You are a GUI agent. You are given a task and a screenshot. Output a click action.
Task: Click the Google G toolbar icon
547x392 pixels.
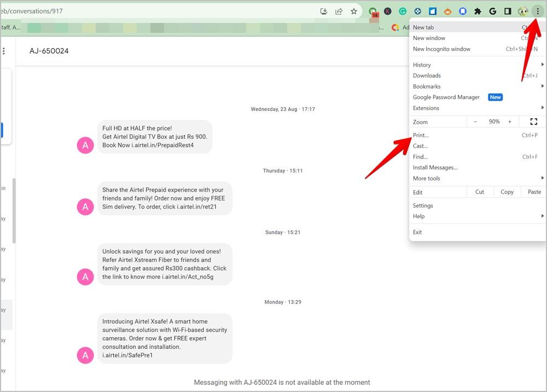point(493,11)
